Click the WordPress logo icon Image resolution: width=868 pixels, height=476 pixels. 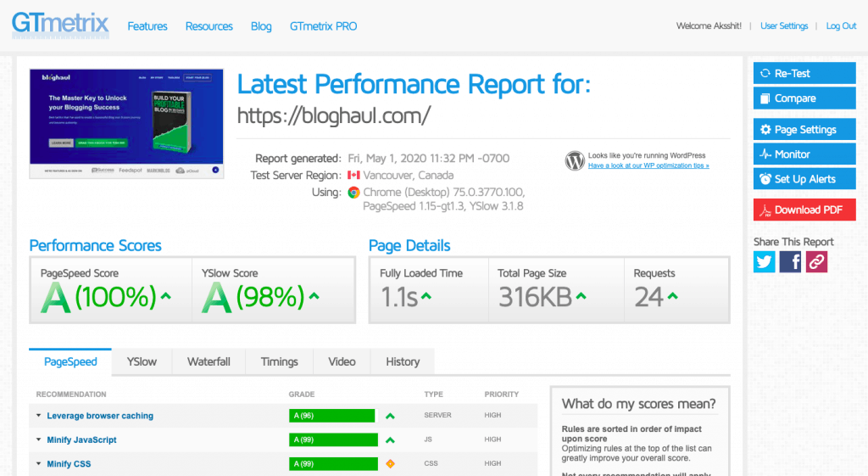click(x=575, y=160)
